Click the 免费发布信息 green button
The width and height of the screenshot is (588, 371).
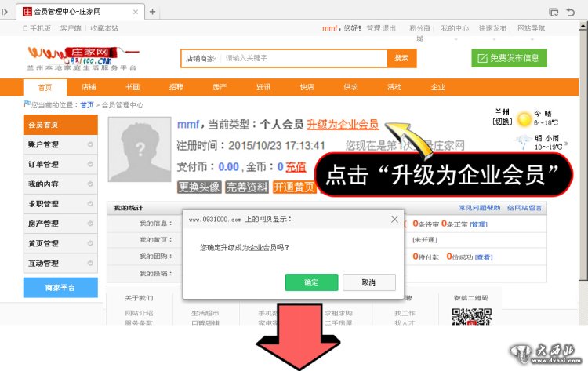(x=509, y=58)
